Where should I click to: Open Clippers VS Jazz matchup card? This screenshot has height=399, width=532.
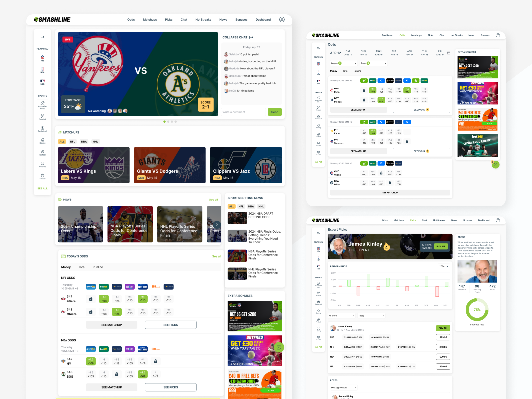[x=246, y=165]
